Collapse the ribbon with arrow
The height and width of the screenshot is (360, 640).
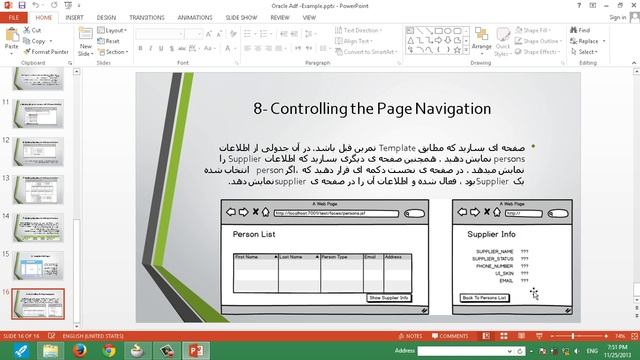coord(634,63)
